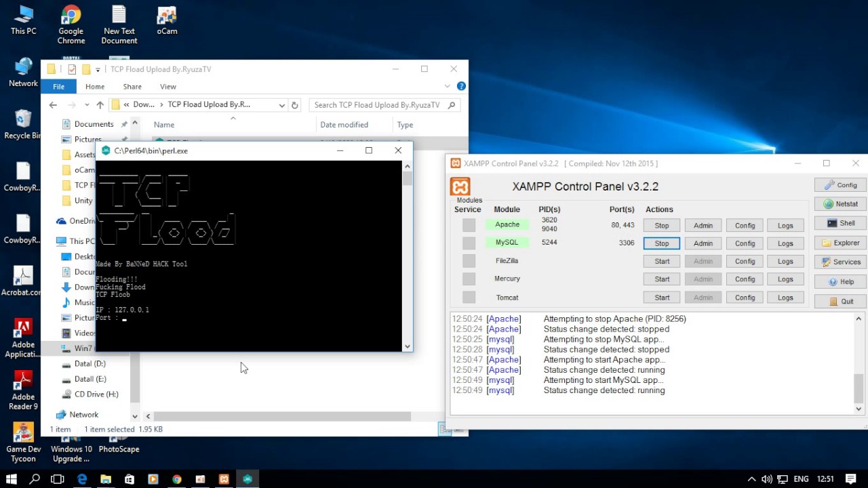
Task: Open Quick Access Toolbar customize arrow
Action: pyautogui.click(x=98, y=69)
